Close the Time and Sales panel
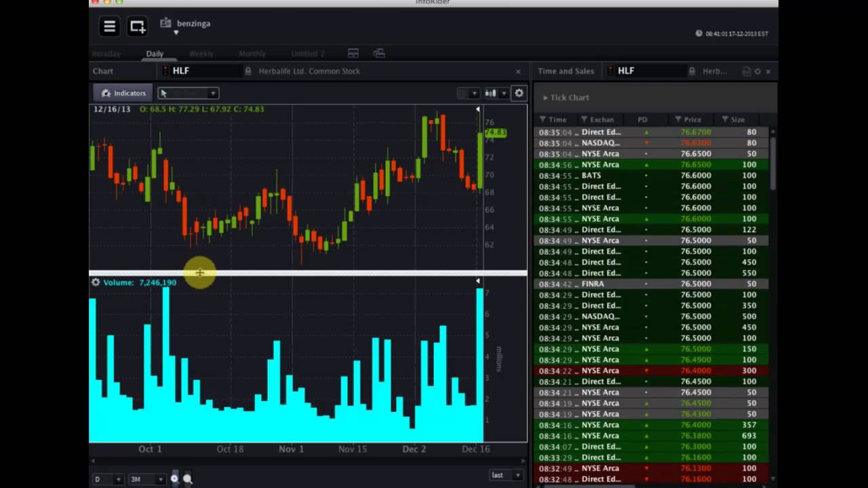Viewport: 868px width, 488px height. (768, 71)
